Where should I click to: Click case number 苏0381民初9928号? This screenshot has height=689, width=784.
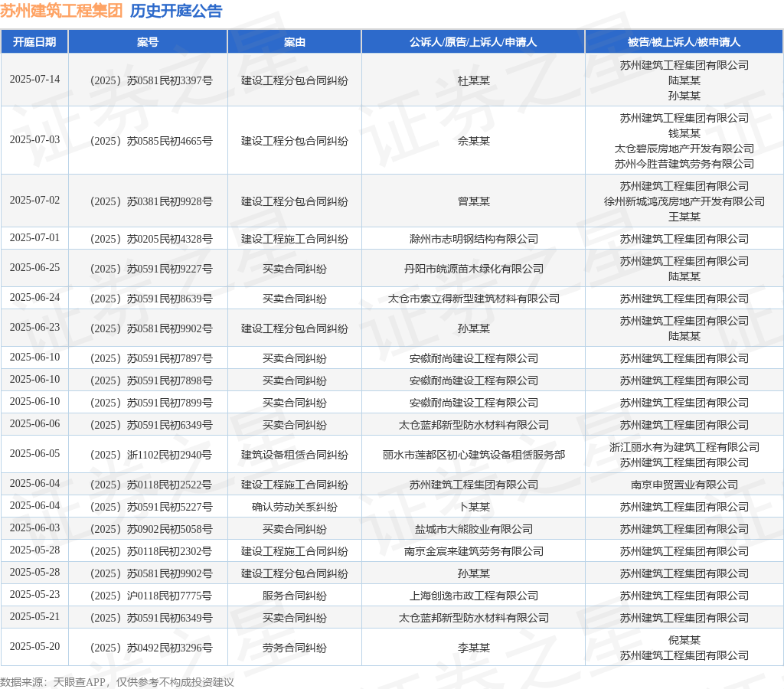tap(152, 201)
